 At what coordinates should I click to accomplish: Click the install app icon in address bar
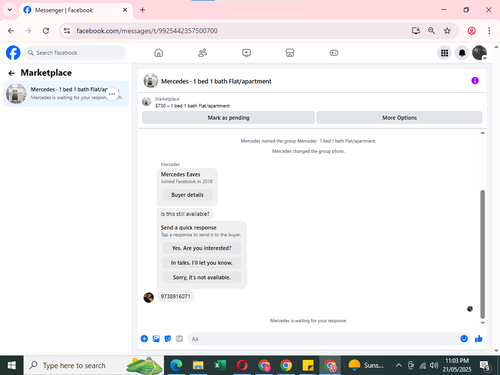[416, 31]
